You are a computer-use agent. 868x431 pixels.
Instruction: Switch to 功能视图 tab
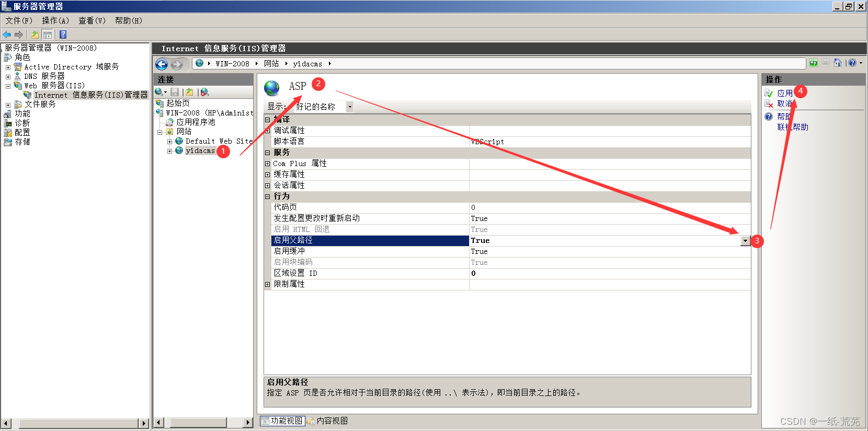click(x=282, y=421)
